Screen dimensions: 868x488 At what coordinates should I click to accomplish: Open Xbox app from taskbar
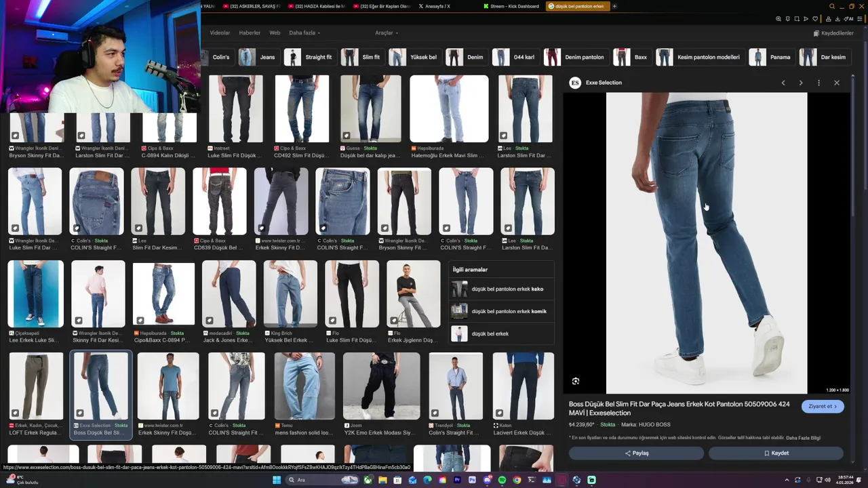tap(368, 480)
